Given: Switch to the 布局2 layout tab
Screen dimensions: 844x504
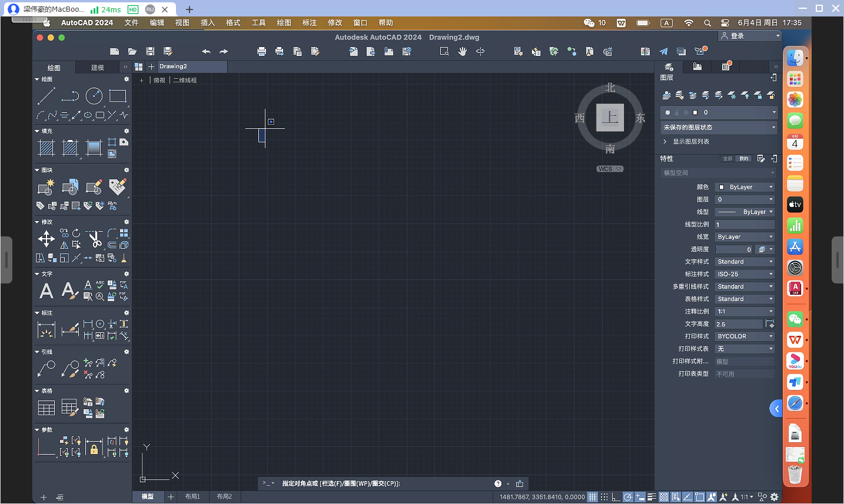Looking at the screenshot, I should 224,497.
